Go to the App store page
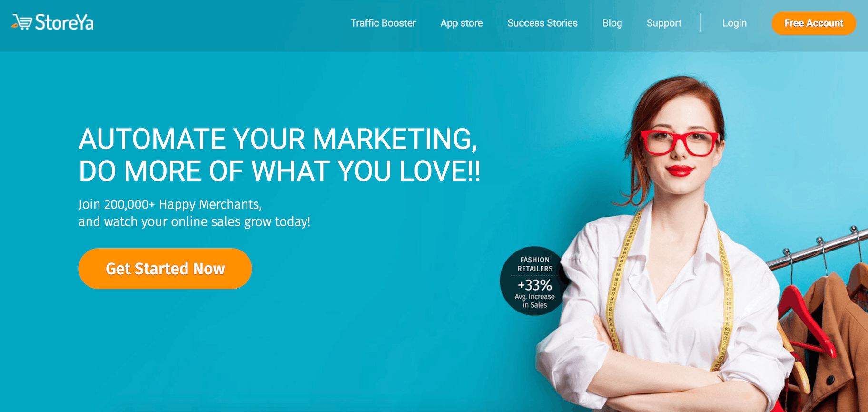 pos(462,23)
